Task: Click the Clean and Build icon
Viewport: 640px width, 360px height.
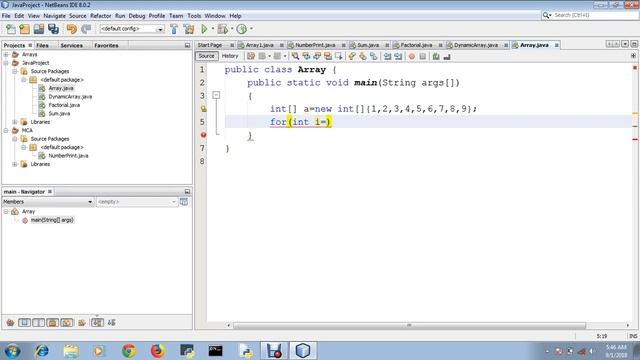Action: pyautogui.click(x=189, y=29)
